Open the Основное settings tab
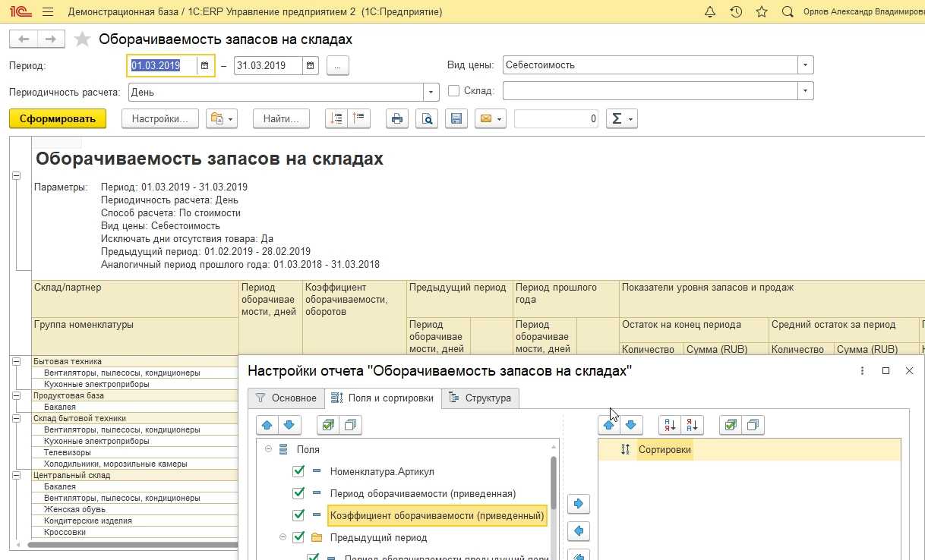 coord(286,398)
